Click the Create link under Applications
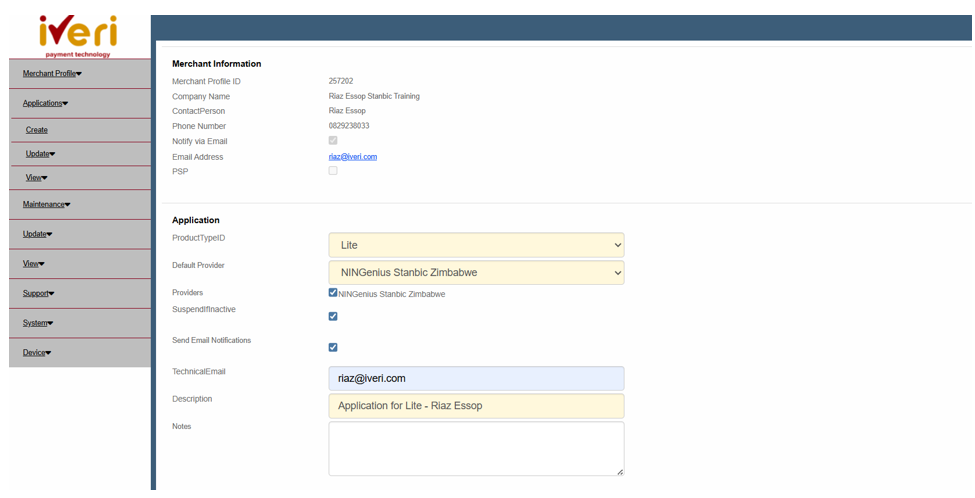The height and width of the screenshot is (498, 975). (37, 130)
